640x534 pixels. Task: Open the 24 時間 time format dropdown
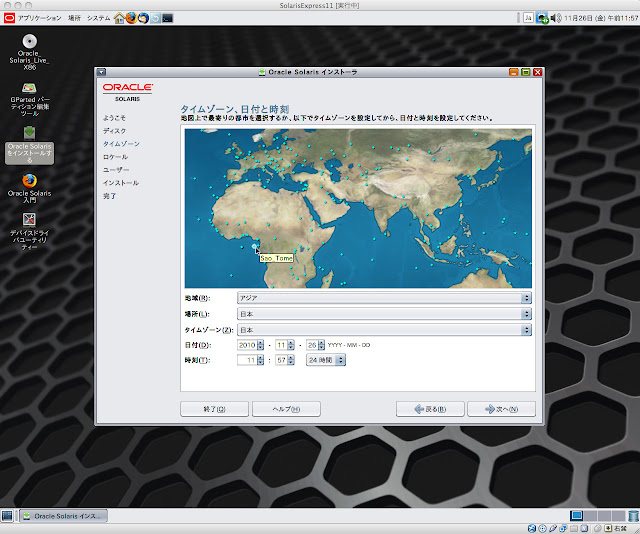point(326,360)
